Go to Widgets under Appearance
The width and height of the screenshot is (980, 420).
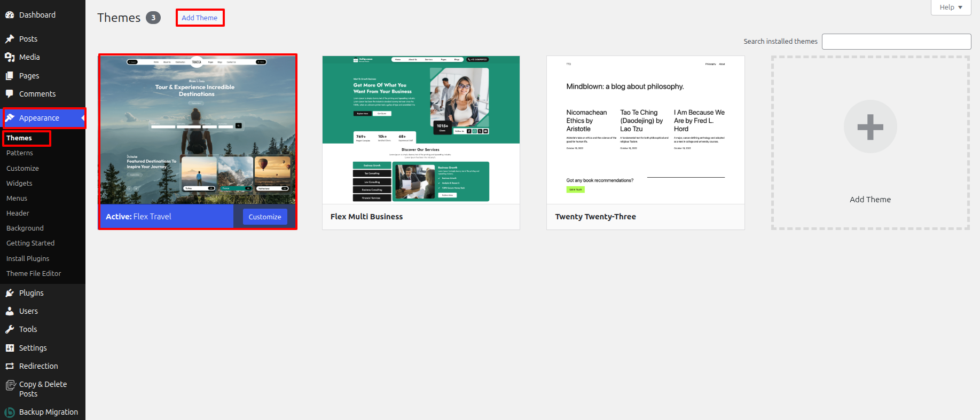[x=19, y=183]
